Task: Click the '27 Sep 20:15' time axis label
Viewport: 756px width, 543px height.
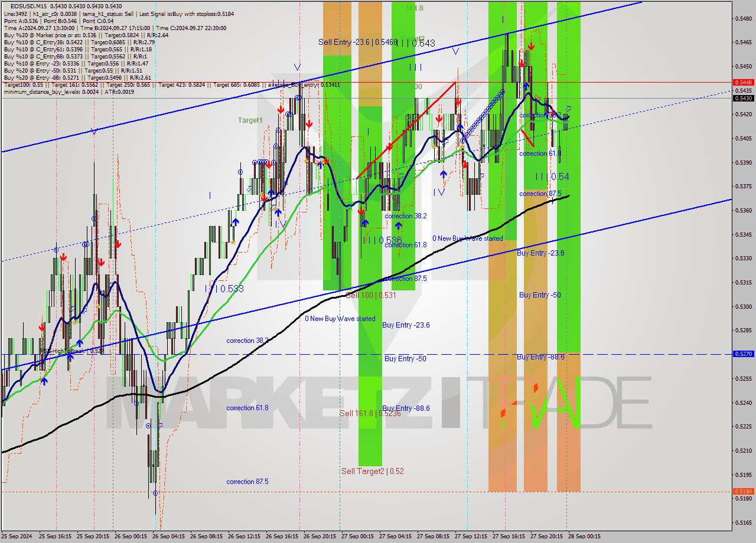Action: point(546,537)
